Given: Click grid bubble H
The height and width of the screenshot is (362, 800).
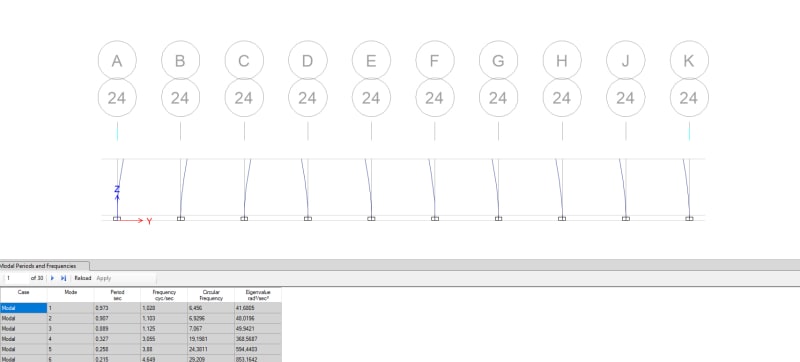Looking at the screenshot, I should (562, 60).
